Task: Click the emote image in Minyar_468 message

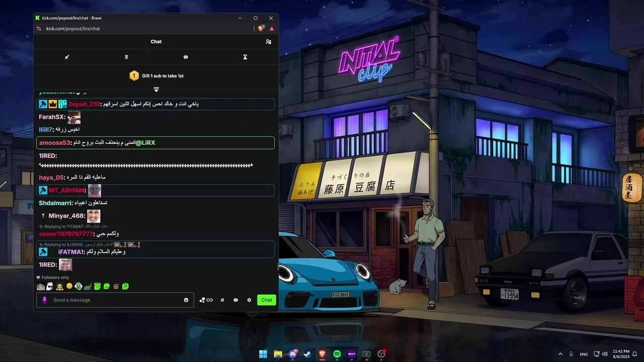Action: (94, 216)
